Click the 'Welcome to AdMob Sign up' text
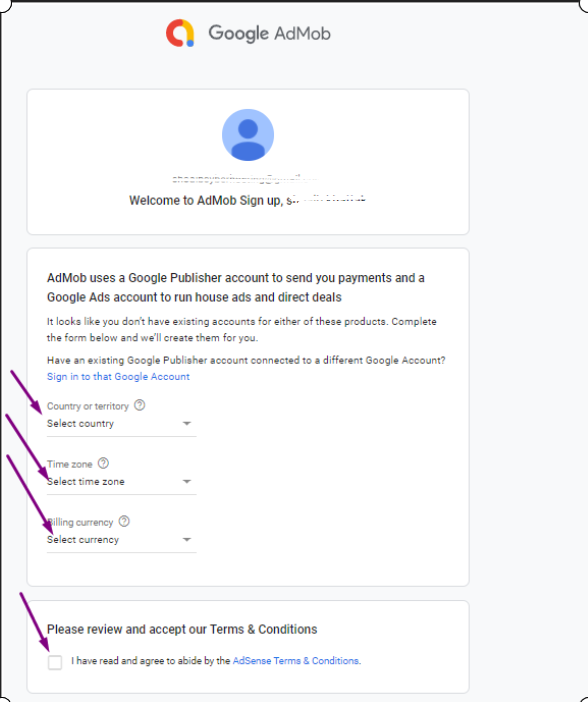This screenshot has height=702, width=588. 206,200
